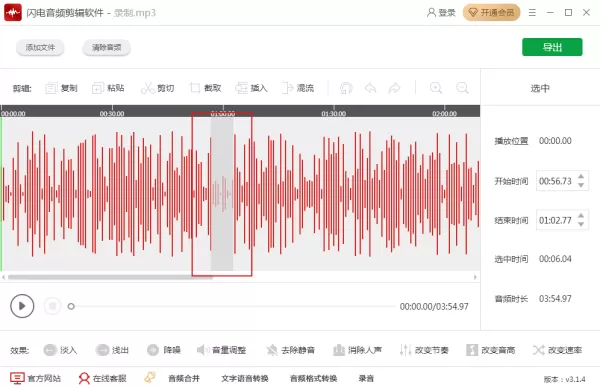This screenshot has width=600, height=388.
Task: Click the green 导出 export button
Action: pos(552,47)
